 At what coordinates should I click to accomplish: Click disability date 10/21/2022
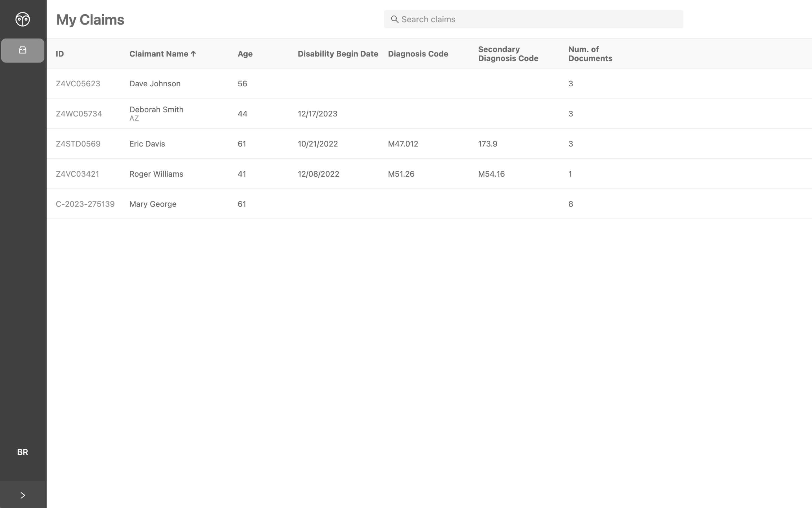coord(318,144)
